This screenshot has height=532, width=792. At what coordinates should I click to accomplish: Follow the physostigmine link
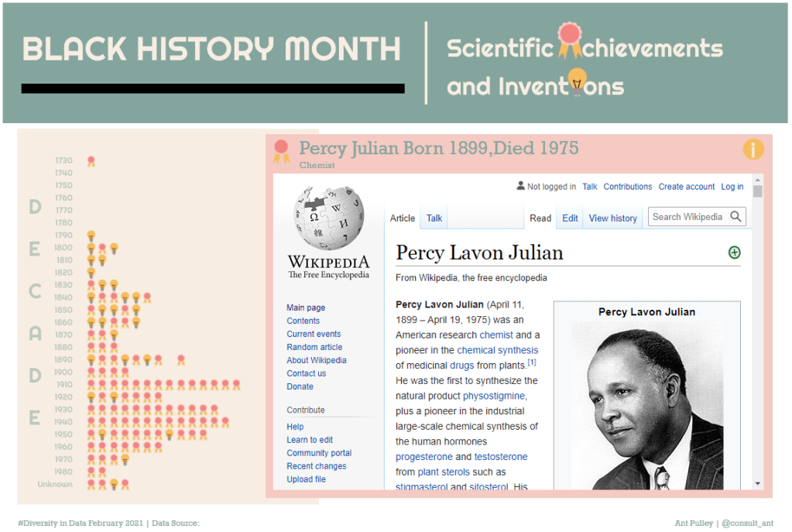coord(494,396)
